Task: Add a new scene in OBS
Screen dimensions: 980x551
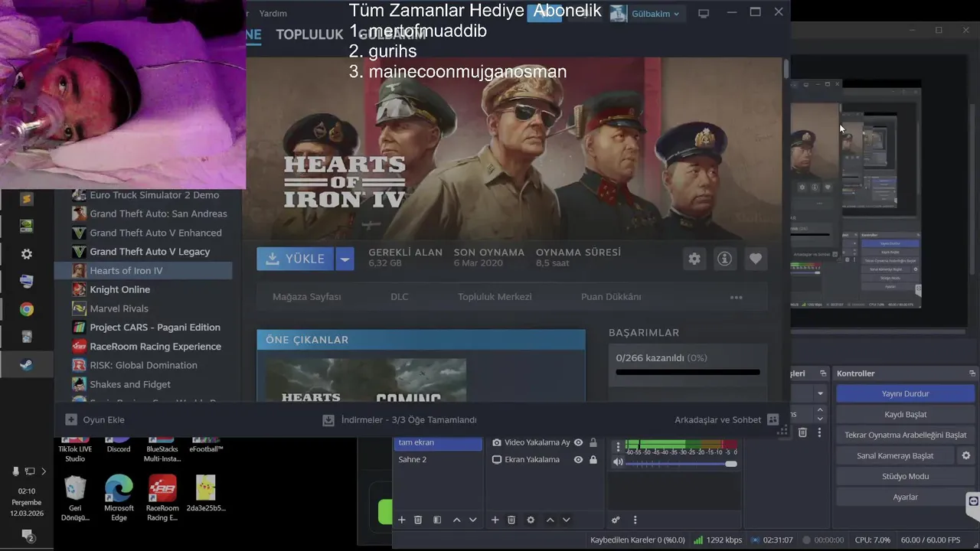Action: (401, 520)
